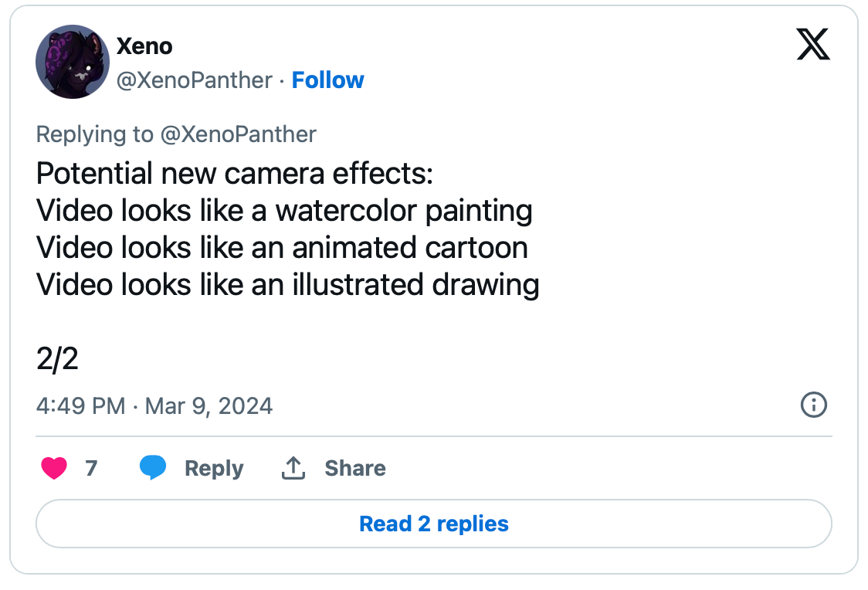This screenshot has height=590, width=868.
Task: Click the X logo icon
Action: [812, 45]
